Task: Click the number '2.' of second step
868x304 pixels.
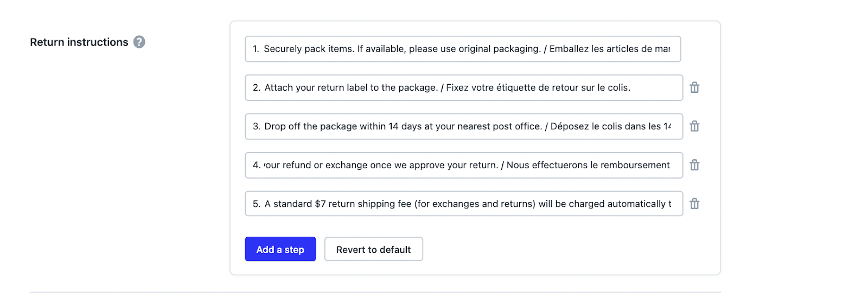Action: click(257, 88)
